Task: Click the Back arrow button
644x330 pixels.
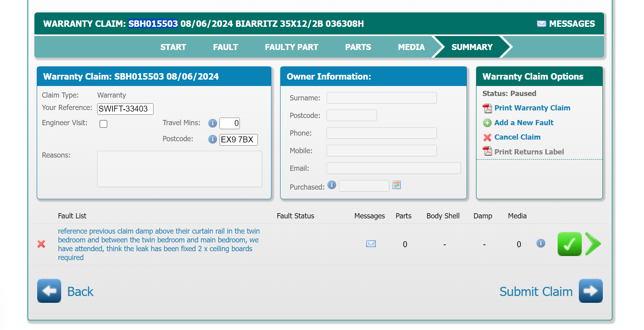Action: point(49,291)
